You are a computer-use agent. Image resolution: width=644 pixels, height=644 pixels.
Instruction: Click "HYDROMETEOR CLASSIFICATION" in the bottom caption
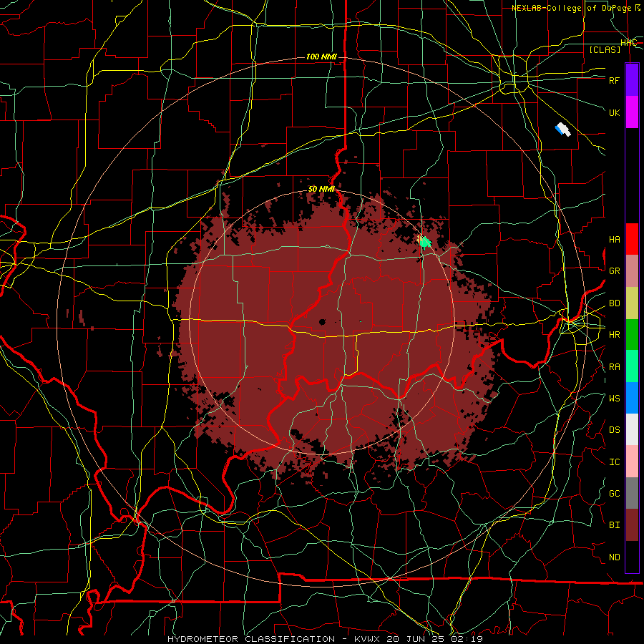tap(251, 639)
